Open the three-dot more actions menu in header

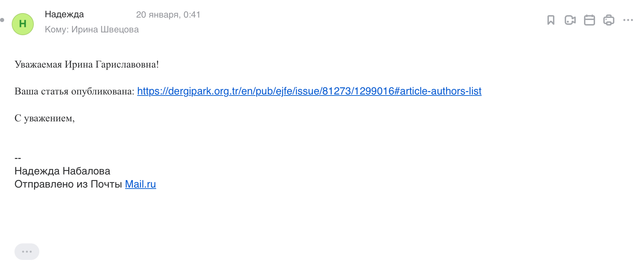628,20
